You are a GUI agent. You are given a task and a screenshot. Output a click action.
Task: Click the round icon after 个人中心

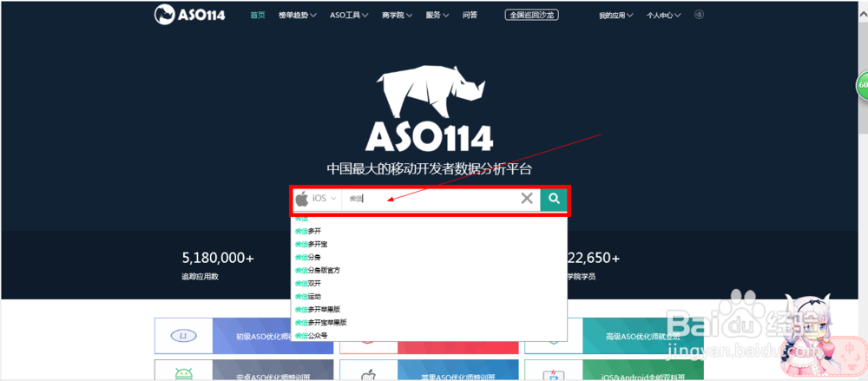coord(699,15)
